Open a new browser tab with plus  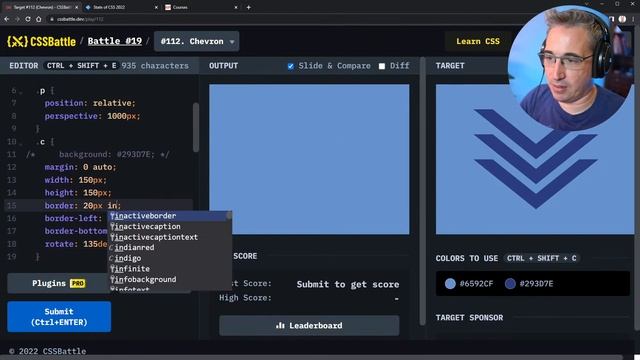pos(249,7)
